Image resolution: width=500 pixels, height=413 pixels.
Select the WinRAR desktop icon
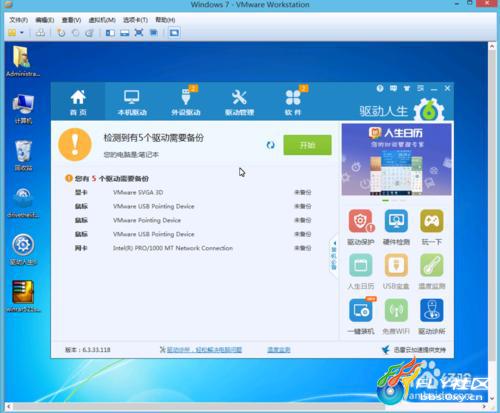pyautogui.click(x=23, y=297)
